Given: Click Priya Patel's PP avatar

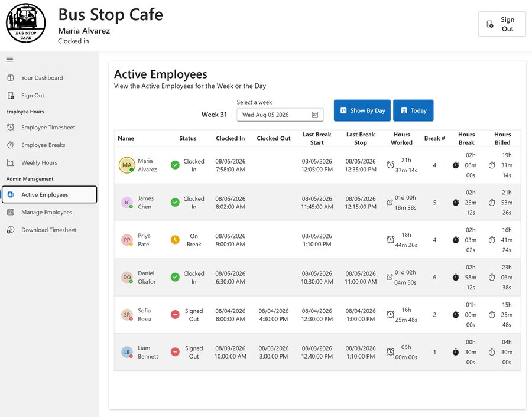Looking at the screenshot, I should [x=127, y=240].
